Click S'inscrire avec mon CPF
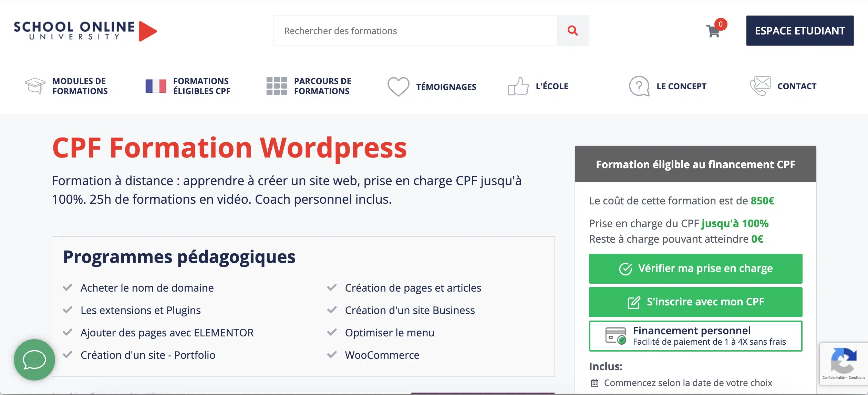This screenshot has height=395, width=868. pyautogui.click(x=695, y=302)
